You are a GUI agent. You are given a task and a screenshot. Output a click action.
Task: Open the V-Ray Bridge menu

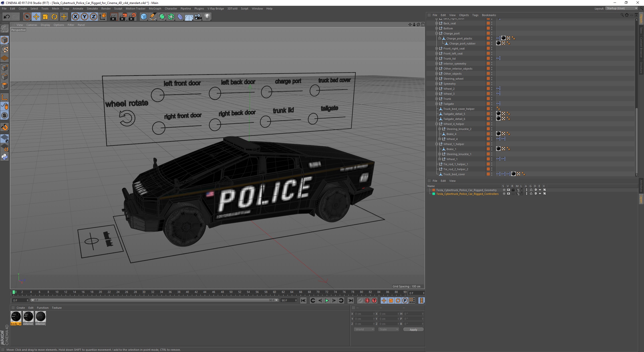[x=216, y=9]
